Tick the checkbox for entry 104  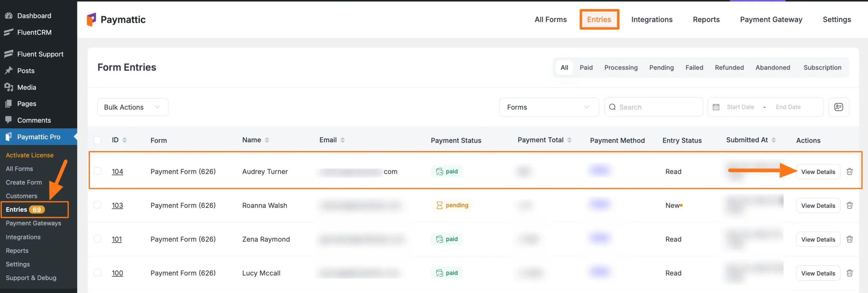[98, 171]
